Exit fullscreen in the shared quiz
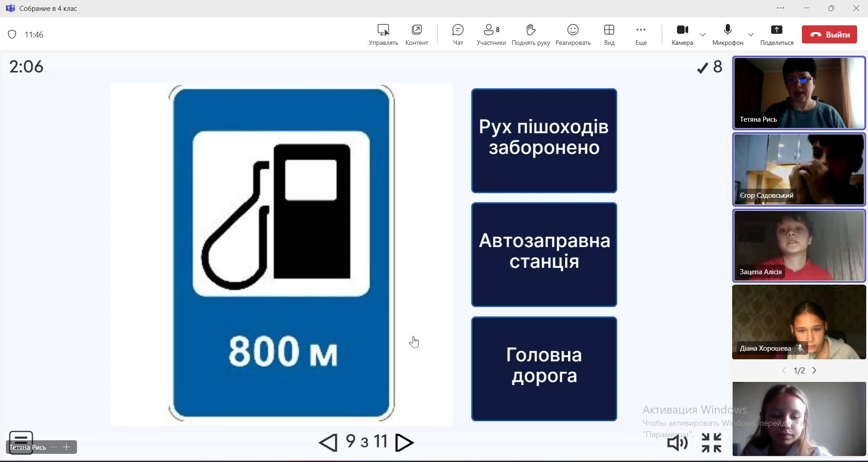This screenshot has width=868, height=462. point(711,443)
